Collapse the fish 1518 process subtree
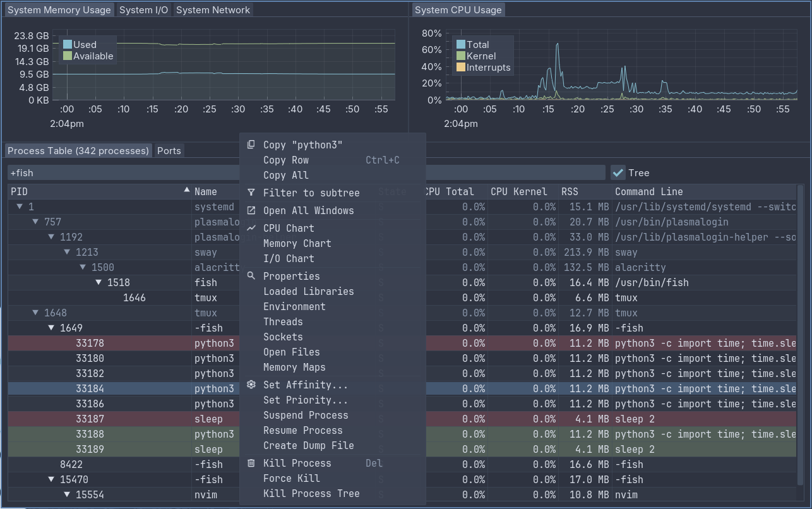Image resolution: width=812 pixels, height=509 pixels. click(99, 282)
